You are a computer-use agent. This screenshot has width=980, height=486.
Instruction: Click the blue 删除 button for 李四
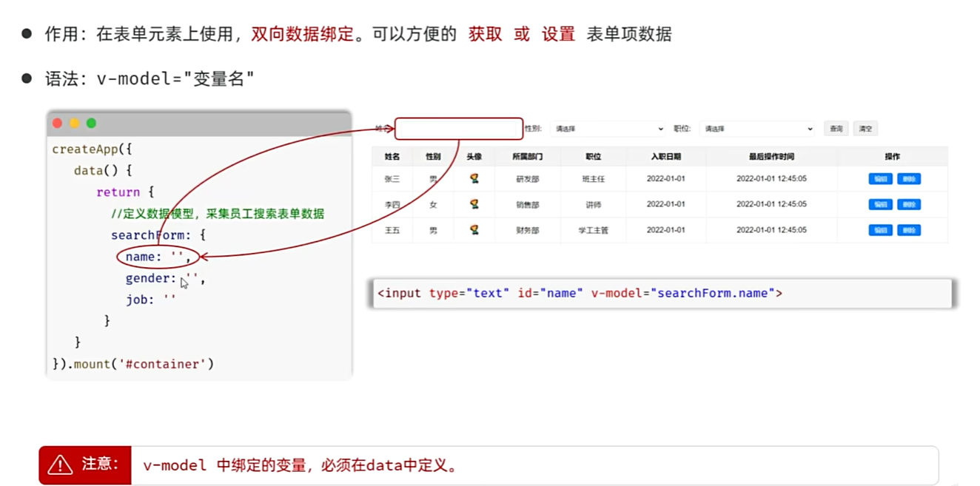point(909,205)
